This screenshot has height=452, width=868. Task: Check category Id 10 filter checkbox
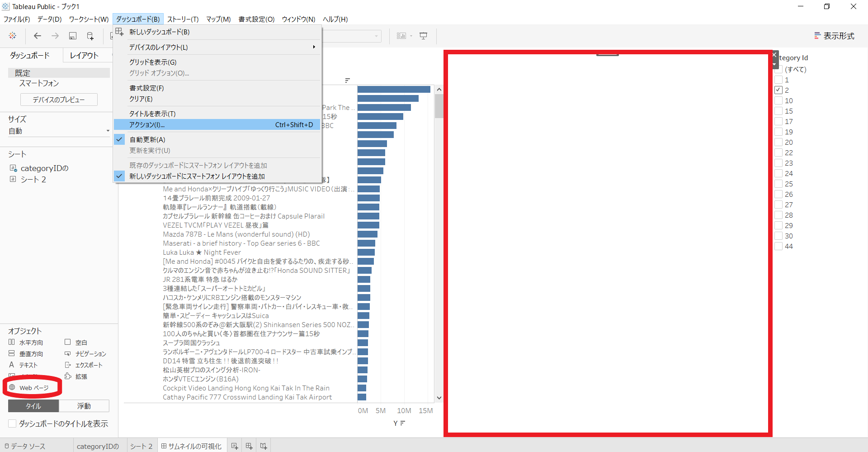click(778, 100)
